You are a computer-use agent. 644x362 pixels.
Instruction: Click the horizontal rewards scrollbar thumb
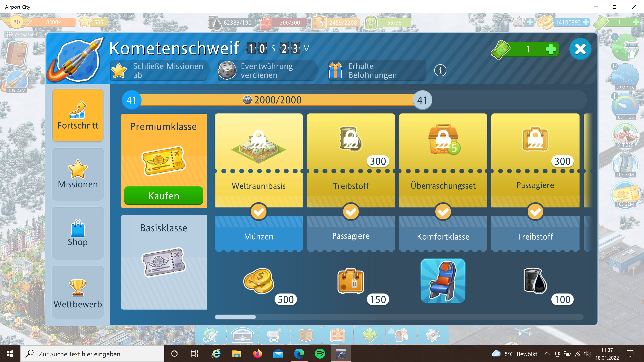pyautogui.click(x=235, y=317)
